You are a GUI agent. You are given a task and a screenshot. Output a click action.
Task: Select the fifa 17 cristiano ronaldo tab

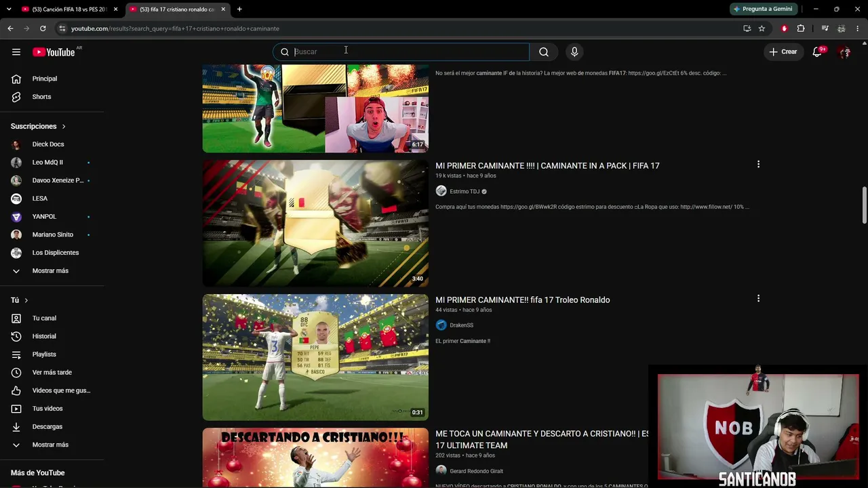(176, 9)
